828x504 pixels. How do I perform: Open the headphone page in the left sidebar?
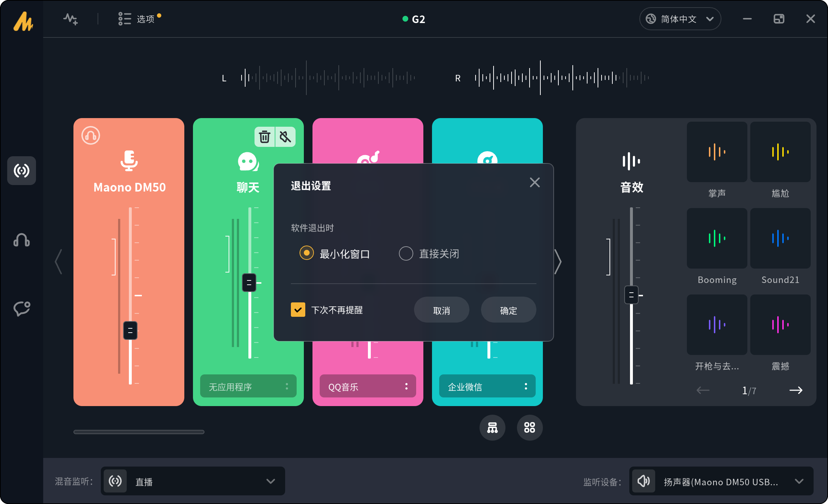(x=22, y=240)
